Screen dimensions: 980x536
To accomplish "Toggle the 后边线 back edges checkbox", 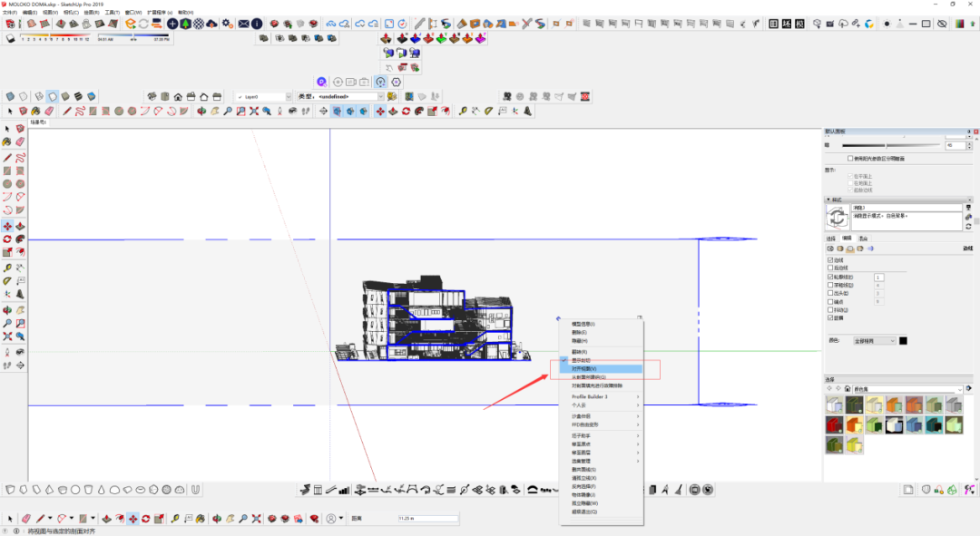I will click(x=830, y=268).
